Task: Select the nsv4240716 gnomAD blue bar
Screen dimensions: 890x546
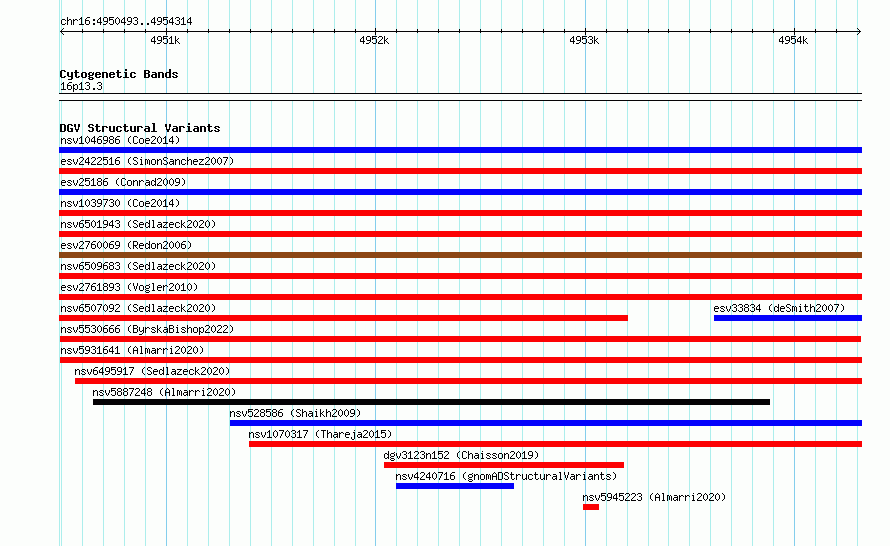Action: pos(455,486)
